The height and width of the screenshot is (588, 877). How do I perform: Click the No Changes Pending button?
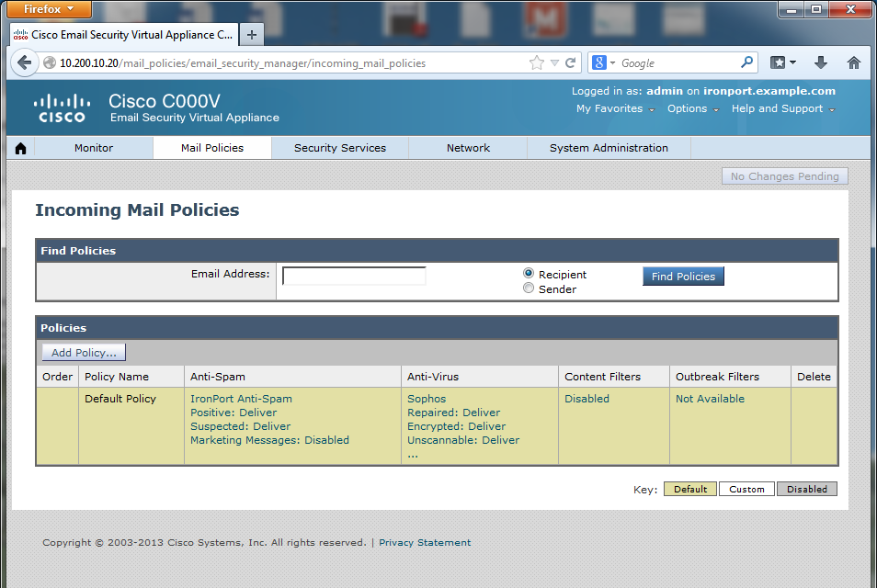coord(785,176)
